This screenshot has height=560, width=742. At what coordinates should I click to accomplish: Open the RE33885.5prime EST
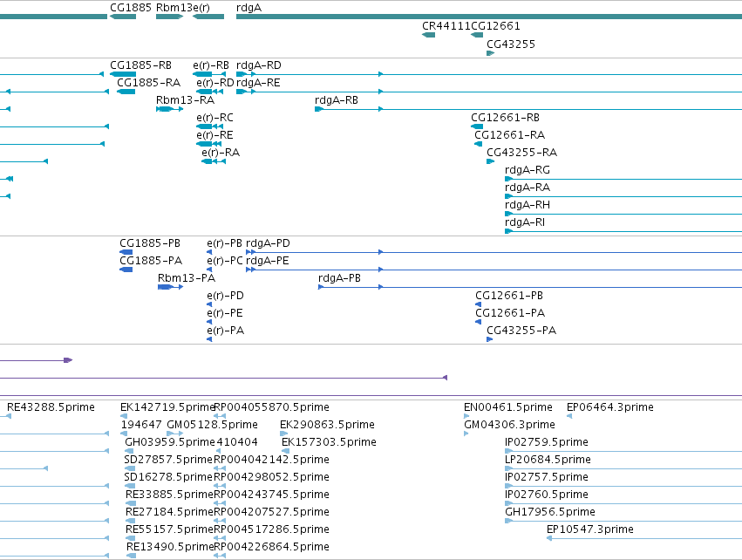click(x=169, y=495)
